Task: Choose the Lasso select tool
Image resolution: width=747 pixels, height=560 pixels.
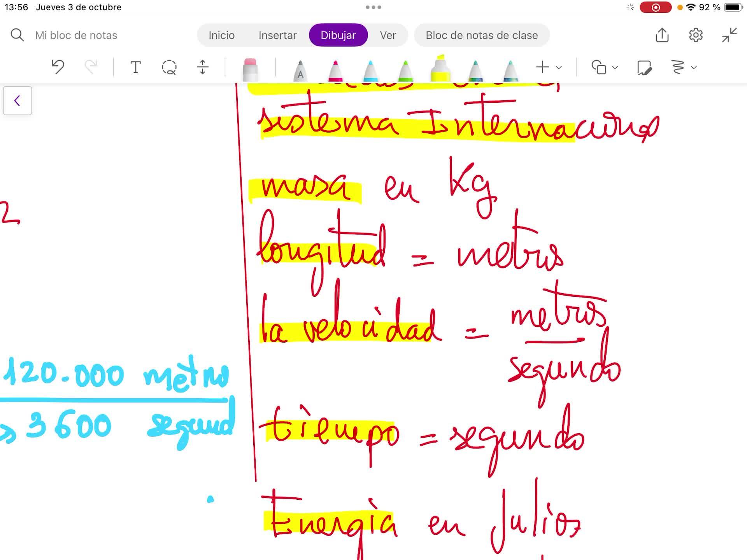Action: [x=169, y=67]
